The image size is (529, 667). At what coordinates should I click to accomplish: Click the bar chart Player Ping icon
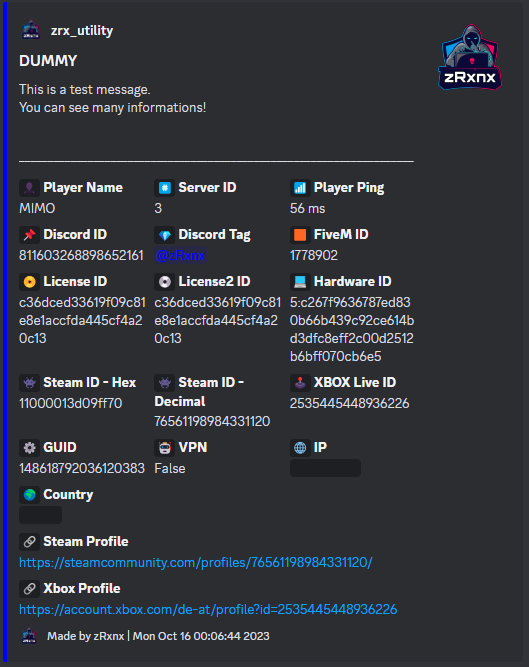click(x=300, y=188)
